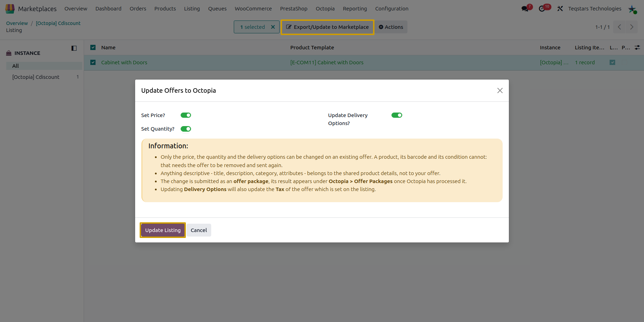Go to previous record page arrow
The height and width of the screenshot is (322, 644).
pyautogui.click(x=619, y=27)
